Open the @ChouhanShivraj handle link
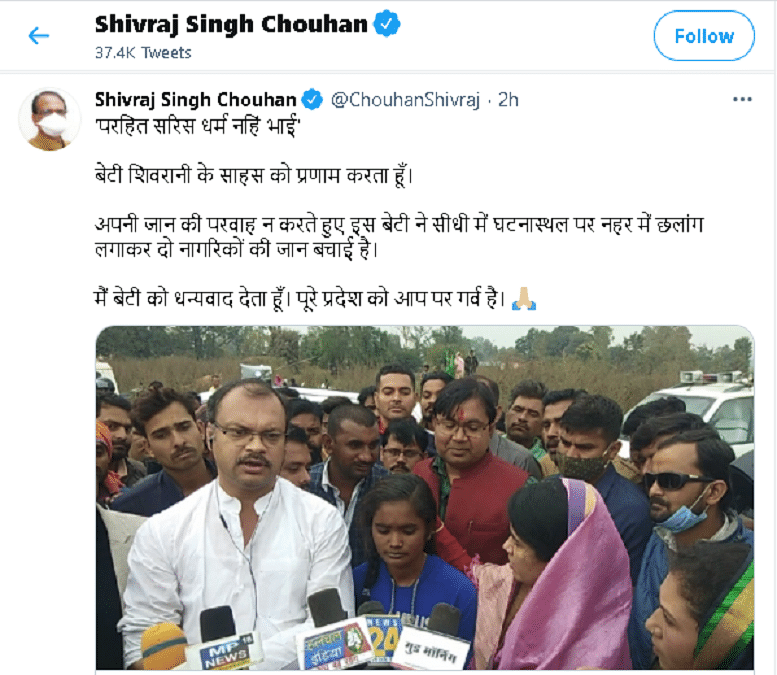Viewport: 777px width, 675px height. click(405, 100)
